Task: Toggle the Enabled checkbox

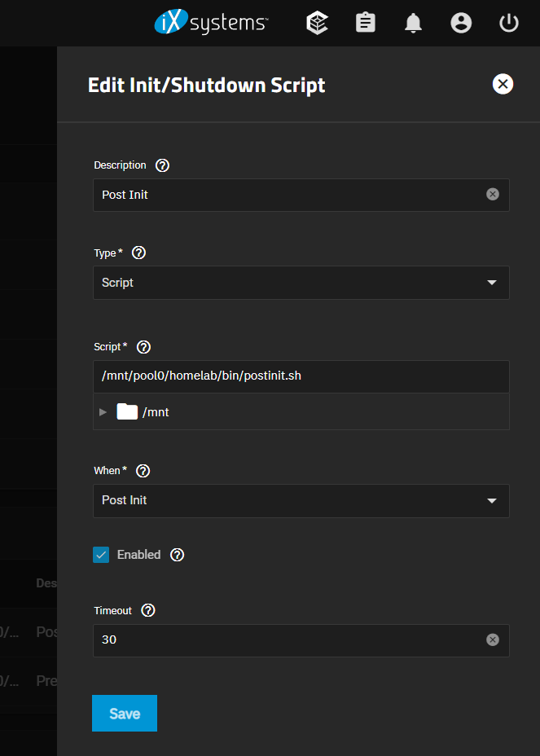Action: pyautogui.click(x=102, y=555)
